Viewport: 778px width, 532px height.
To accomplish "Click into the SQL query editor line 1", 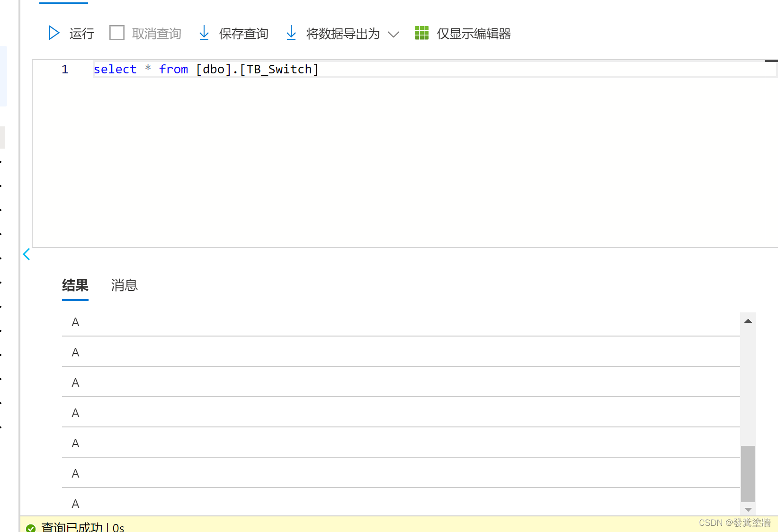I will (429, 70).
